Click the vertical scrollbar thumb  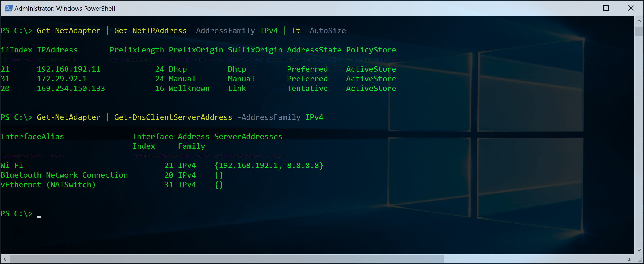point(639,32)
